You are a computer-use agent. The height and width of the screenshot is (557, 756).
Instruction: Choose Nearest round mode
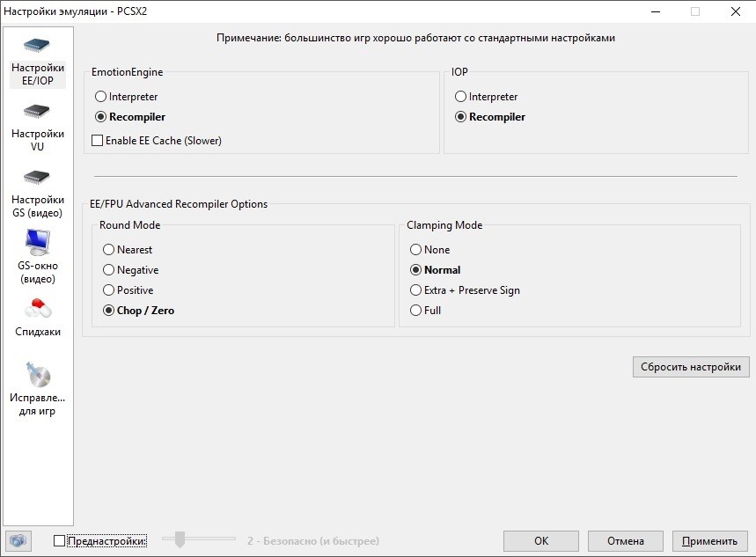click(109, 250)
